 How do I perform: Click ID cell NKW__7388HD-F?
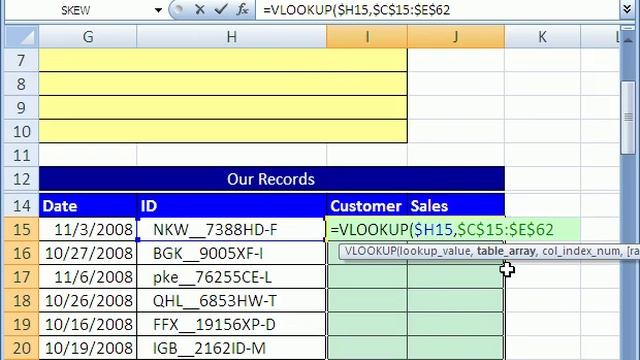pyautogui.click(x=231, y=229)
